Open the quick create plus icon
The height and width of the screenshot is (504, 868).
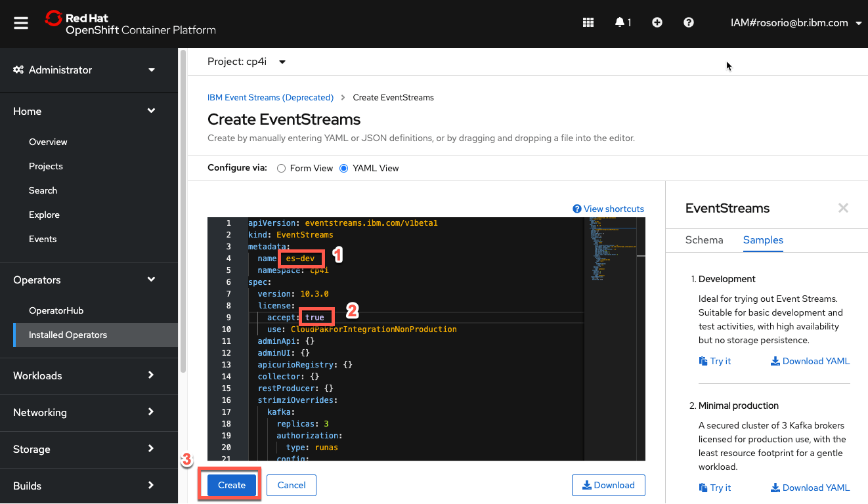[657, 22]
